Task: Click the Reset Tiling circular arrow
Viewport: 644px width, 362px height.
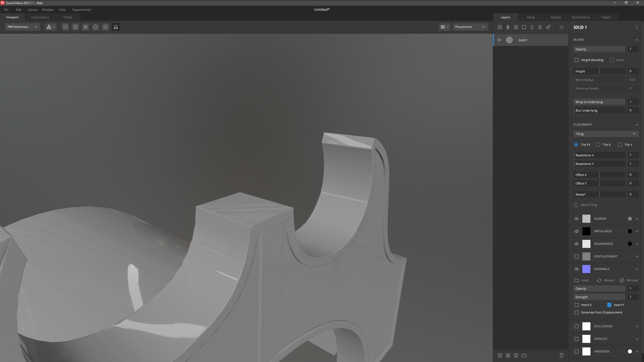Action: coord(576,205)
